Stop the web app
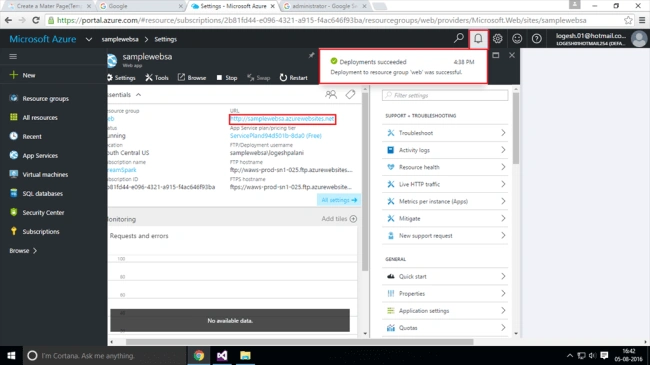650x365 pixels. [x=227, y=78]
